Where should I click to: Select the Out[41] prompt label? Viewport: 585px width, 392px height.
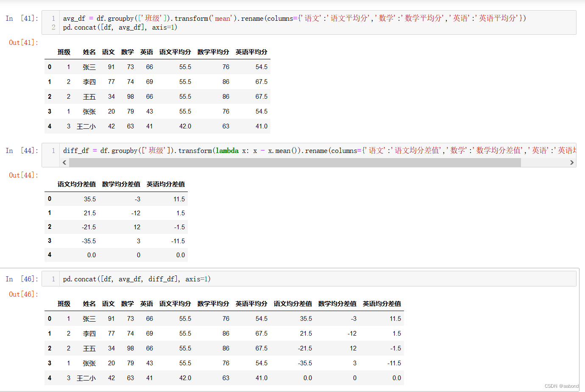coord(23,42)
